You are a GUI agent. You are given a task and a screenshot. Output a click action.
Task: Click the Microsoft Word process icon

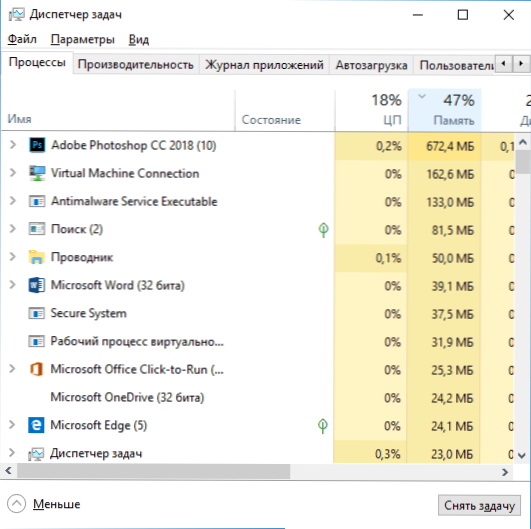click(37, 285)
